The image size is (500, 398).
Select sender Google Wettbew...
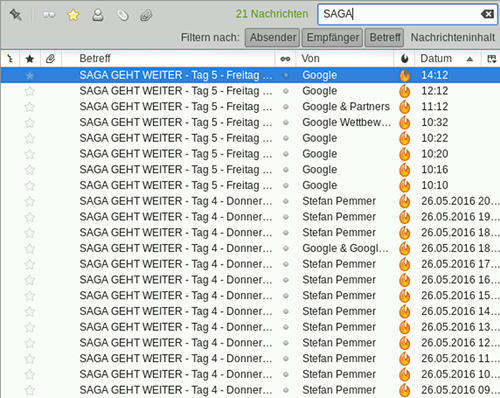pos(347,122)
